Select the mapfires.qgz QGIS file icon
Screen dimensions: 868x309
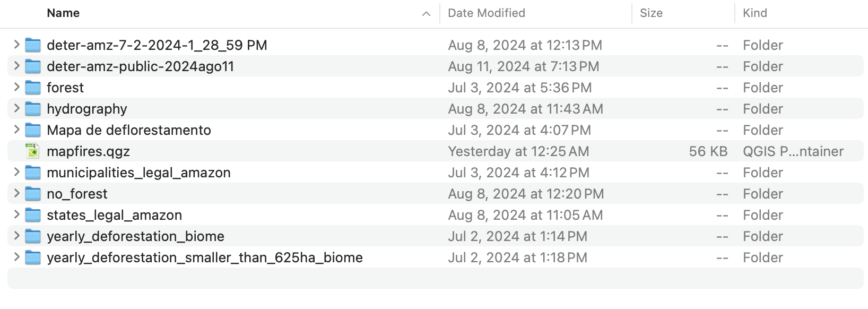[33, 151]
